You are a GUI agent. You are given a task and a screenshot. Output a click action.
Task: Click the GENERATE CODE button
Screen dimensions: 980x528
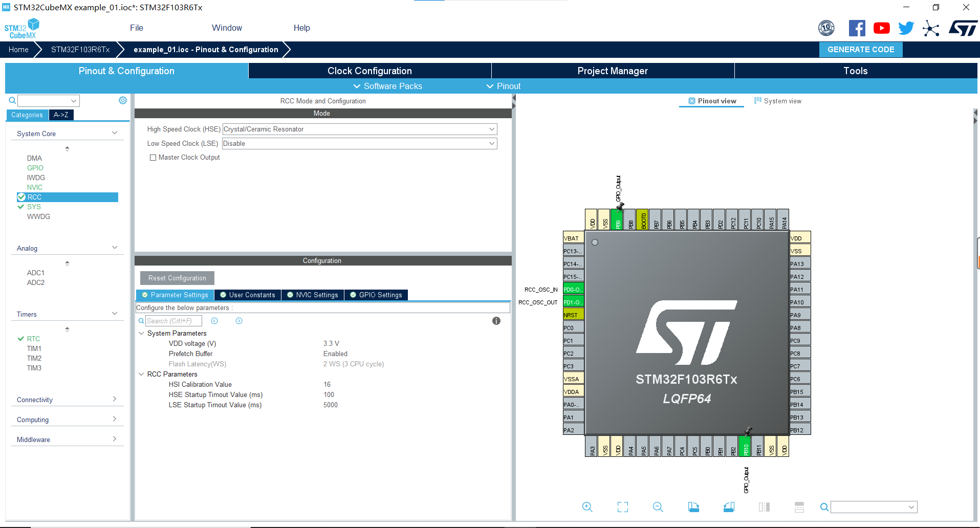point(861,50)
